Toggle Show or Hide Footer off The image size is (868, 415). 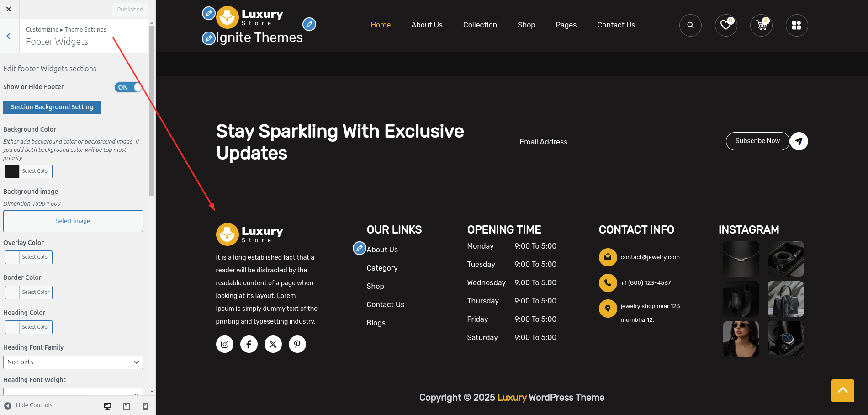point(128,87)
